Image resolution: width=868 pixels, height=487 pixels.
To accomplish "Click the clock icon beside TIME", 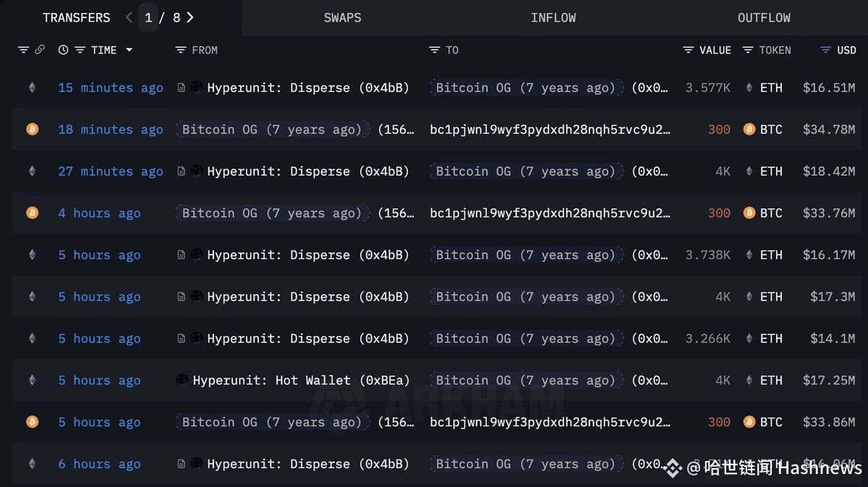I will pos(64,50).
